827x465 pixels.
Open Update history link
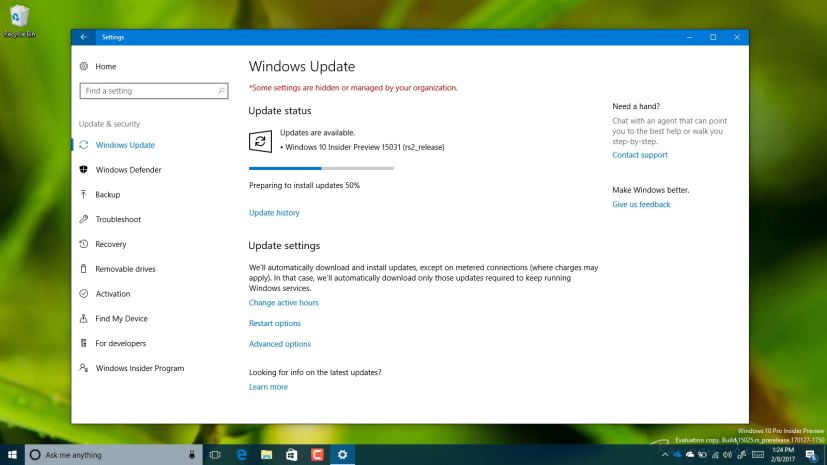click(274, 212)
